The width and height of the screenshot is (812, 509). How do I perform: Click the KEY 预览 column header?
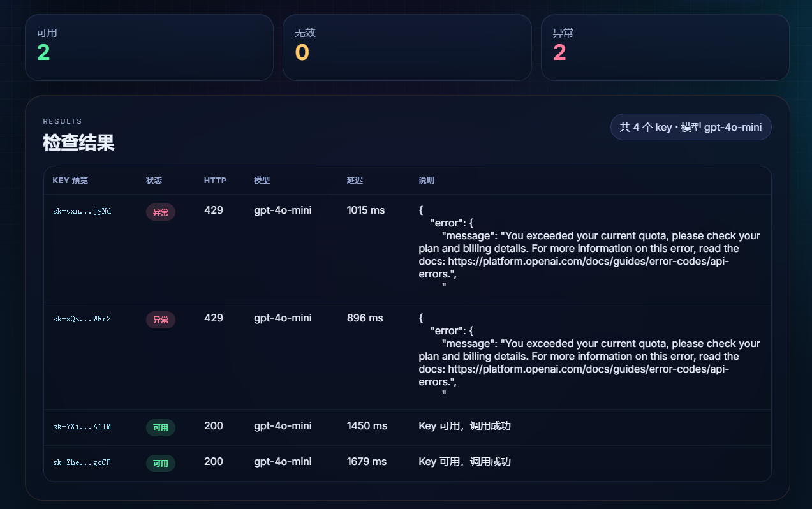[70, 181]
